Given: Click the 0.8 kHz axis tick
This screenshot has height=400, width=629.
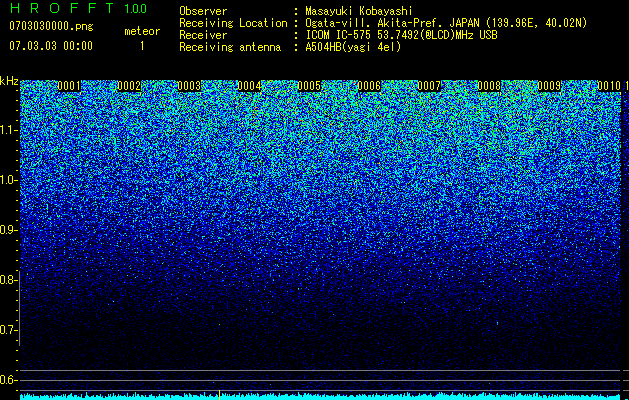Looking at the screenshot, I should click(x=9, y=280).
